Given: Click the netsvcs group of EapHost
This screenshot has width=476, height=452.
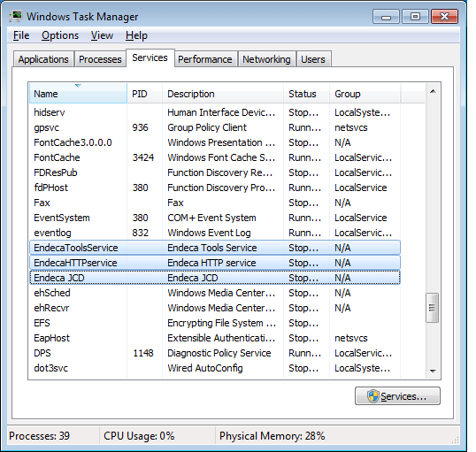Looking at the screenshot, I should (x=351, y=338).
